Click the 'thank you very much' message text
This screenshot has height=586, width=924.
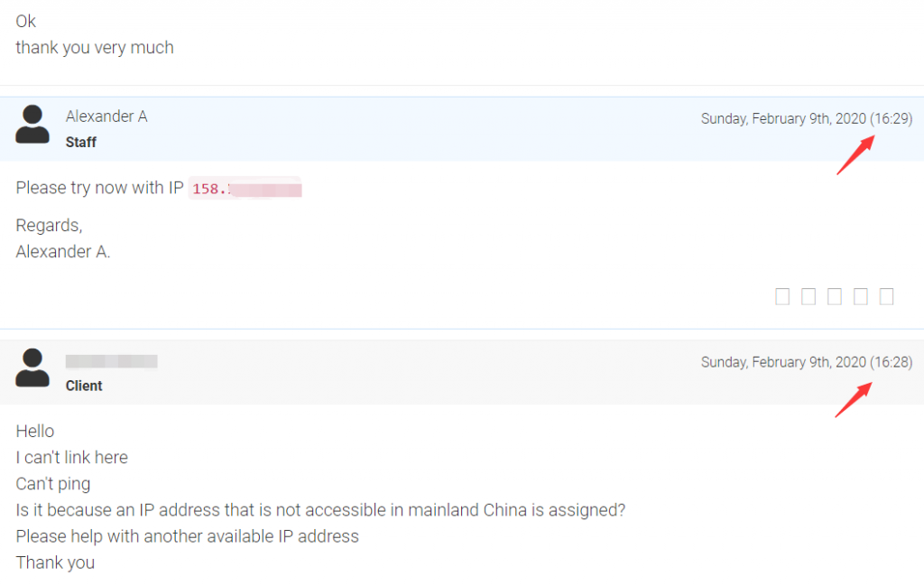click(95, 48)
